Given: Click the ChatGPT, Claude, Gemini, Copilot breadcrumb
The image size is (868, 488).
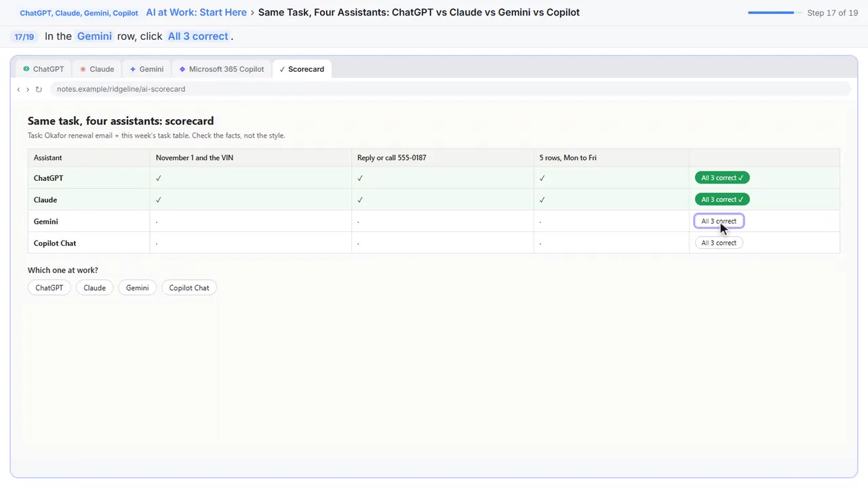Looking at the screenshot, I should [x=79, y=13].
